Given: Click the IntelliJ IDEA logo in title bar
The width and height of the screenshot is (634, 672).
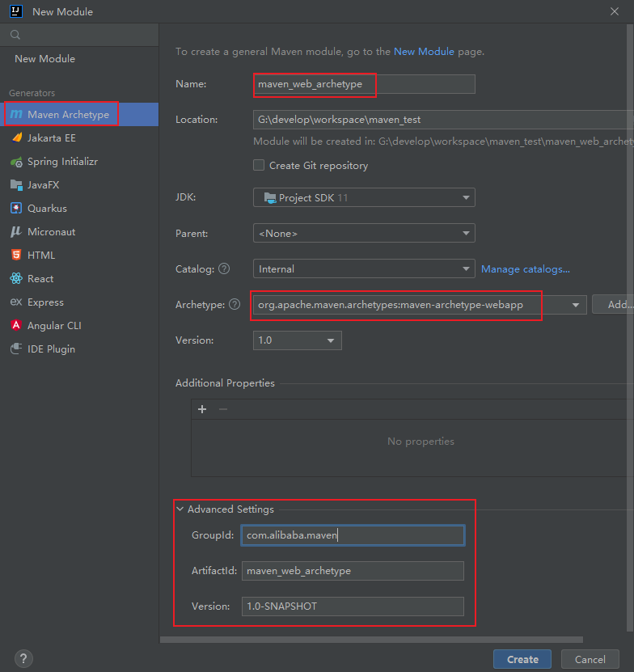Looking at the screenshot, I should click(x=16, y=11).
